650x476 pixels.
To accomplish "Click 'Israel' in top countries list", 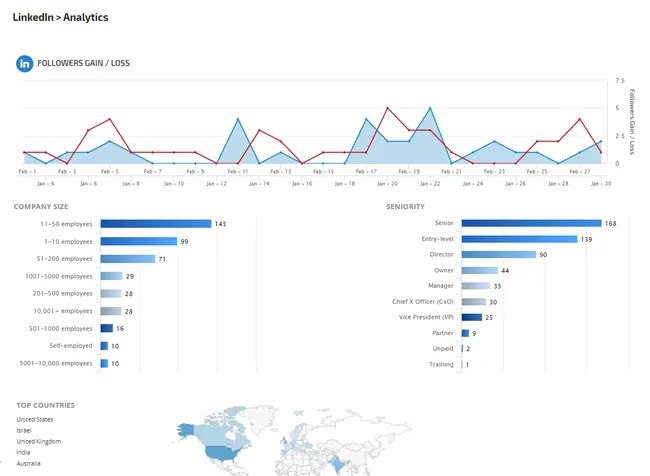I will (24, 430).
